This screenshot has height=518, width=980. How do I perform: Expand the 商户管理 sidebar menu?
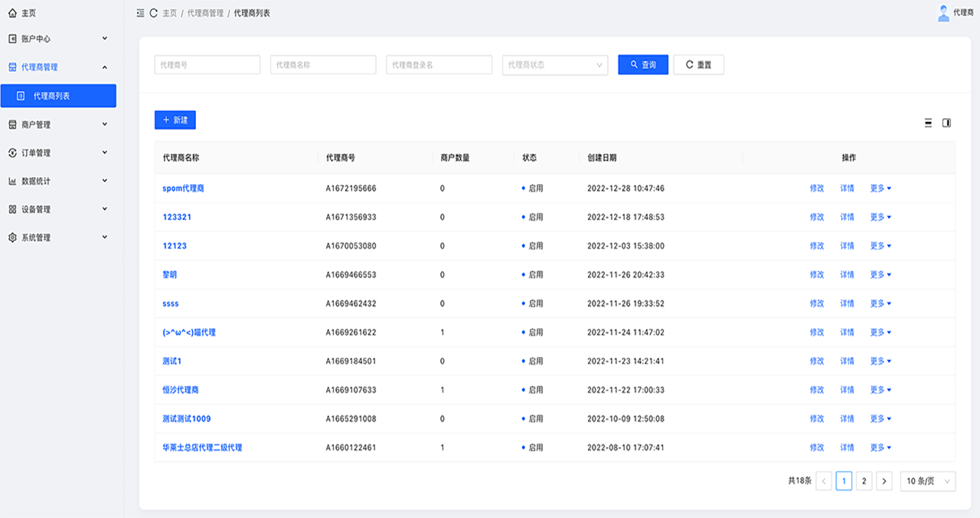point(58,124)
